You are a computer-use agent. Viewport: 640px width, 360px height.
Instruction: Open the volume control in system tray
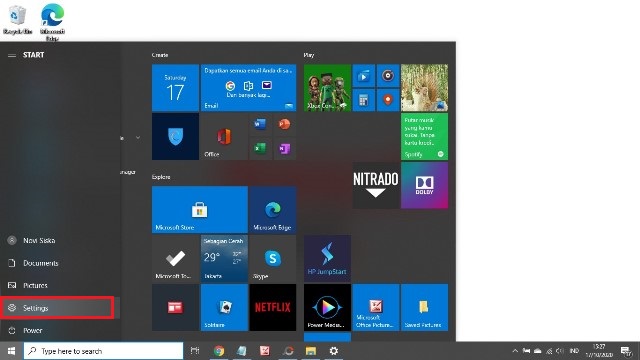560,351
